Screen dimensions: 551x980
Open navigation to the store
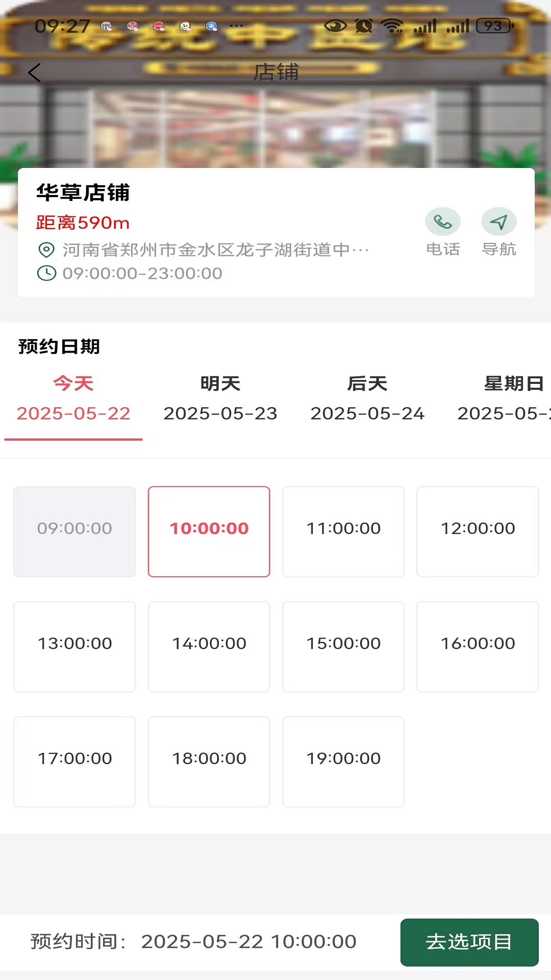click(498, 222)
